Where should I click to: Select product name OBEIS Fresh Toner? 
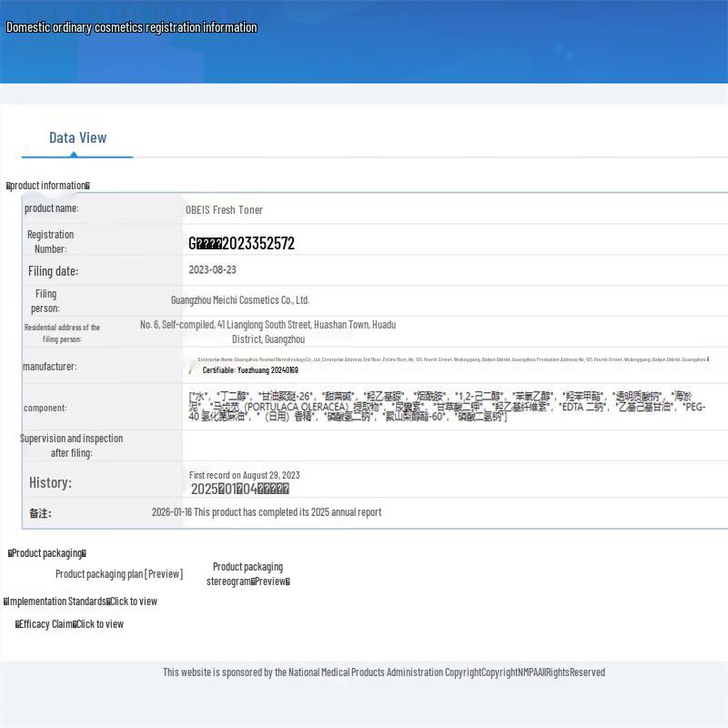point(224,210)
